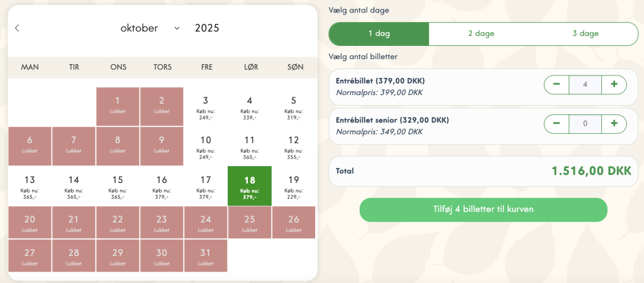
Task: Pick Thursday October 16 for 379
Action: coord(162,186)
